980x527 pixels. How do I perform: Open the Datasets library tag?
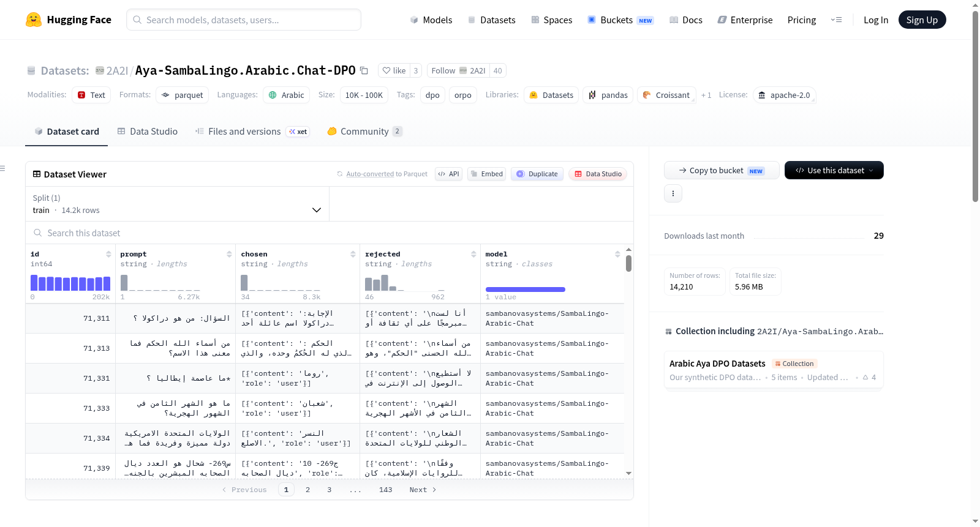(x=551, y=95)
